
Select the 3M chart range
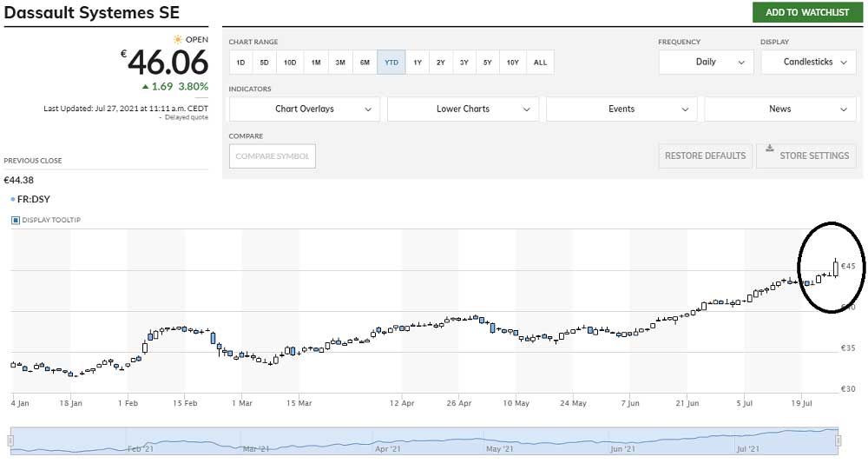click(340, 62)
